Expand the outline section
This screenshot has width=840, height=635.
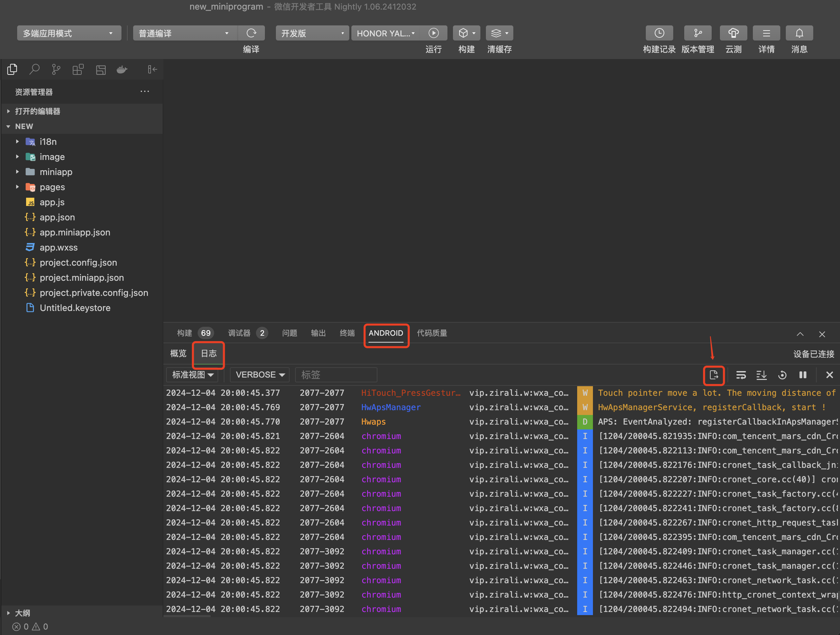[82, 613]
